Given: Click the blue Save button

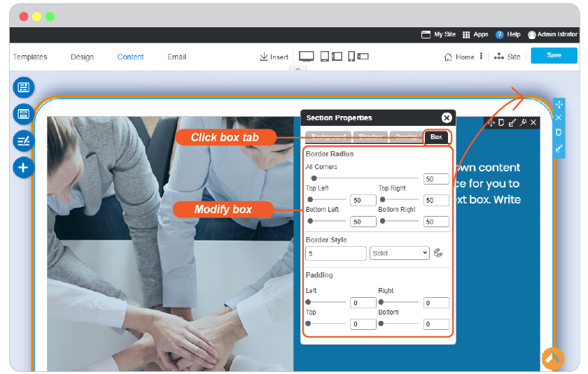Looking at the screenshot, I should (554, 55).
